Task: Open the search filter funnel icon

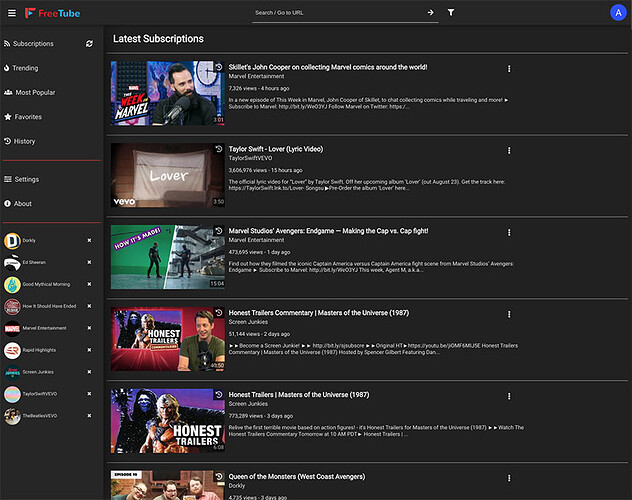Action: [451, 13]
